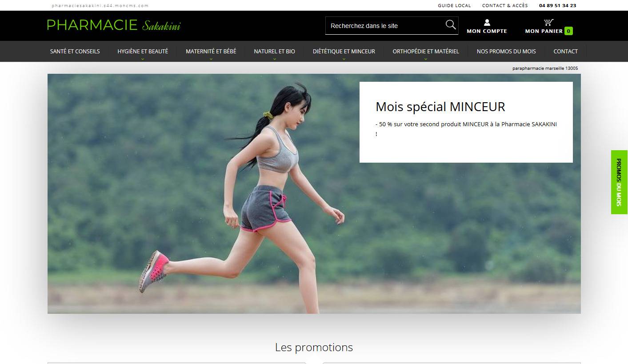The width and height of the screenshot is (628, 364).
Task: Click the green cart count badge
Action: 568,31
